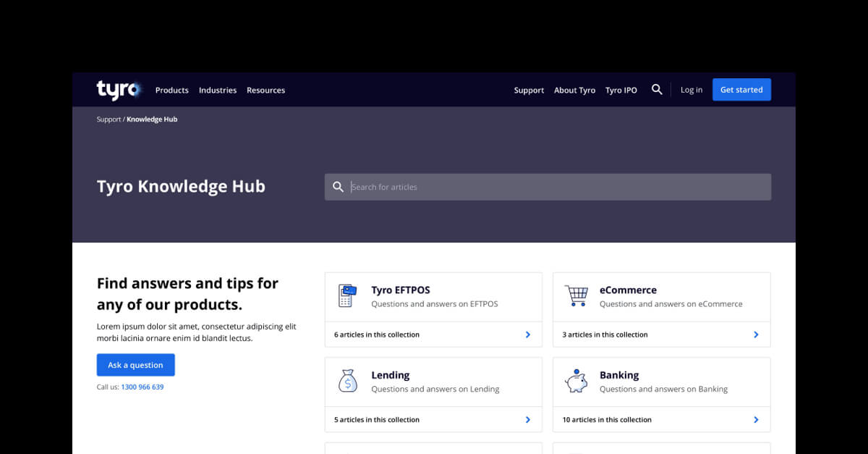Click the Tyro logo
The width and height of the screenshot is (868, 454).
coord(119,90)
